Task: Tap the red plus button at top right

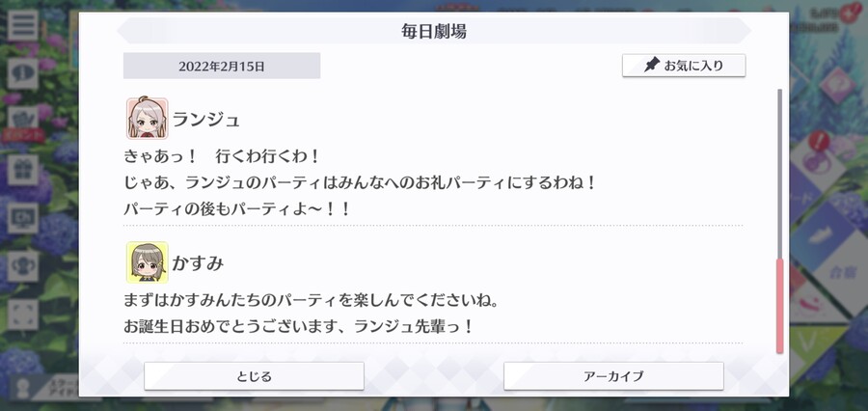Action: 849,13
